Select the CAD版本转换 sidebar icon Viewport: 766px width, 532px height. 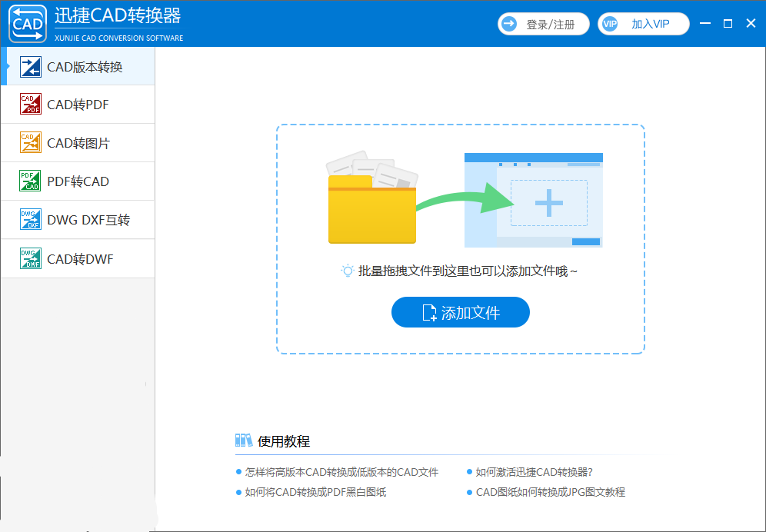click(x=29, y=67)
